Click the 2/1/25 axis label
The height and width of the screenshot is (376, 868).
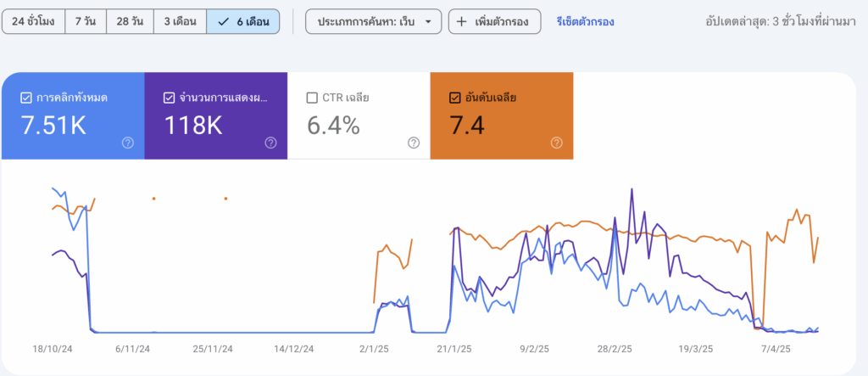pos(374,349)
